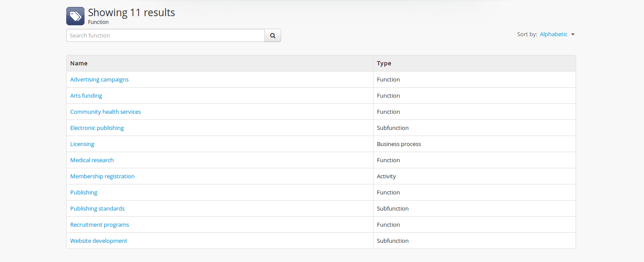Image resolution: width=644 pixels, height=262 pixels.
Task: Open the Advertising campaigns function
Action: click(99, 80)
